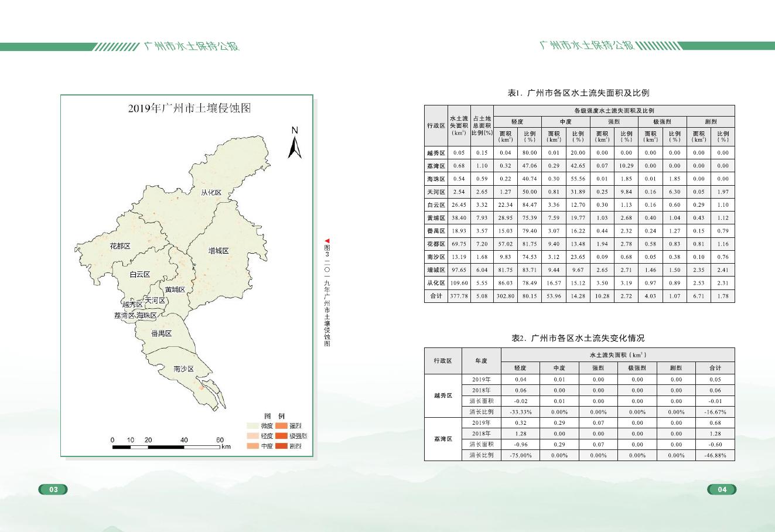Click the 水土流失面积 (km²) header in Table 1
This screenshot has width=775, height=532.
tap(459, 125)
